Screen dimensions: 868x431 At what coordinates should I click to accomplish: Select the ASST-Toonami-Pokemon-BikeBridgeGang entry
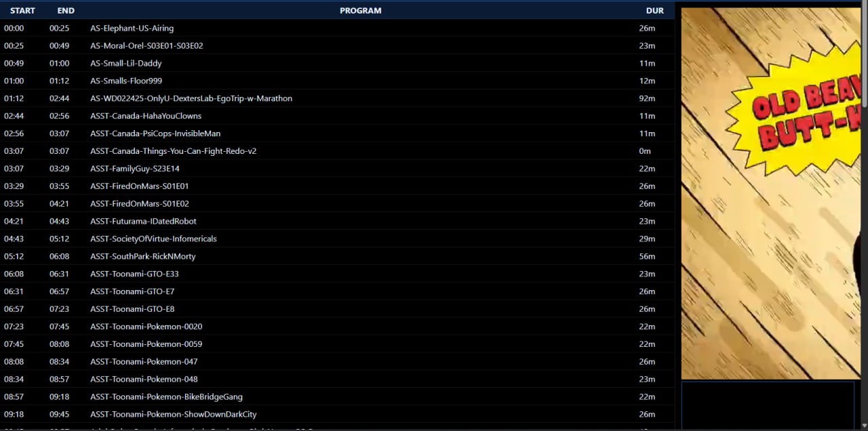coord(166,397)
